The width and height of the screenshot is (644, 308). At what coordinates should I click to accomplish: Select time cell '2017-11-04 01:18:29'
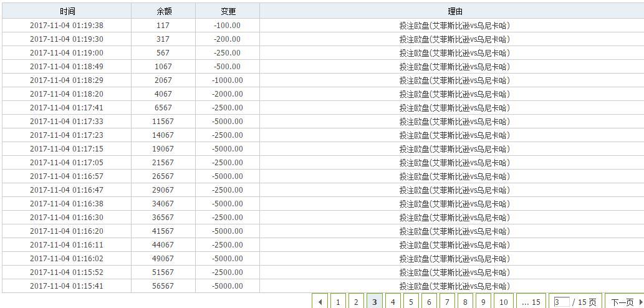[x=67, y=80]
